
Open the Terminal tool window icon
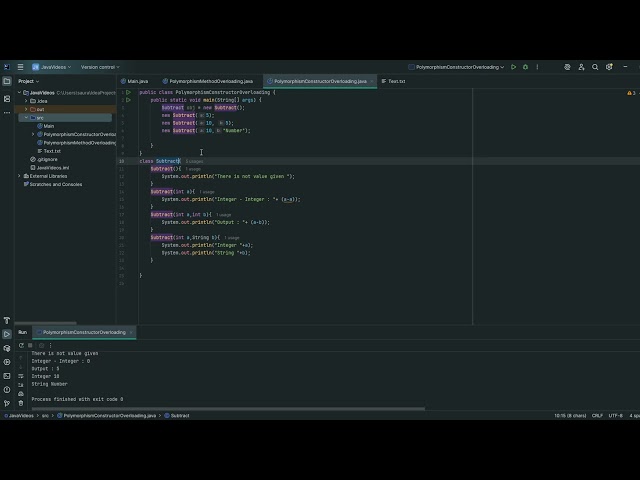[7, 376]
